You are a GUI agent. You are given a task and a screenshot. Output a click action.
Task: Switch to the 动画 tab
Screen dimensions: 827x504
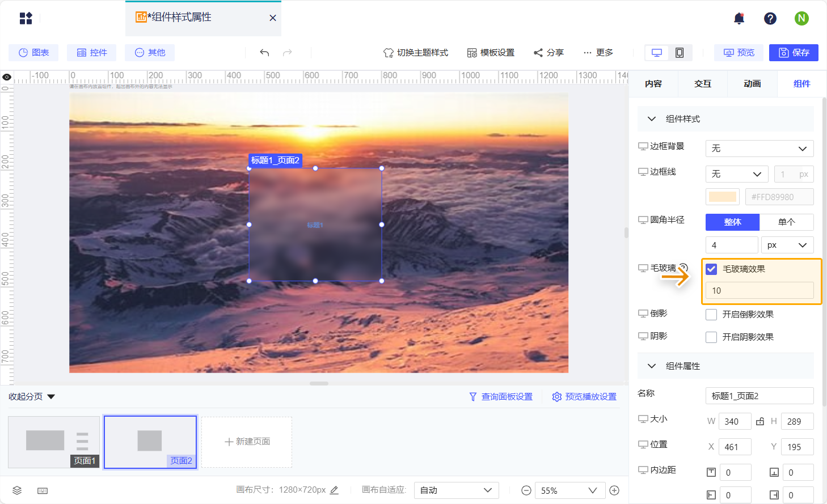[752, 84]
